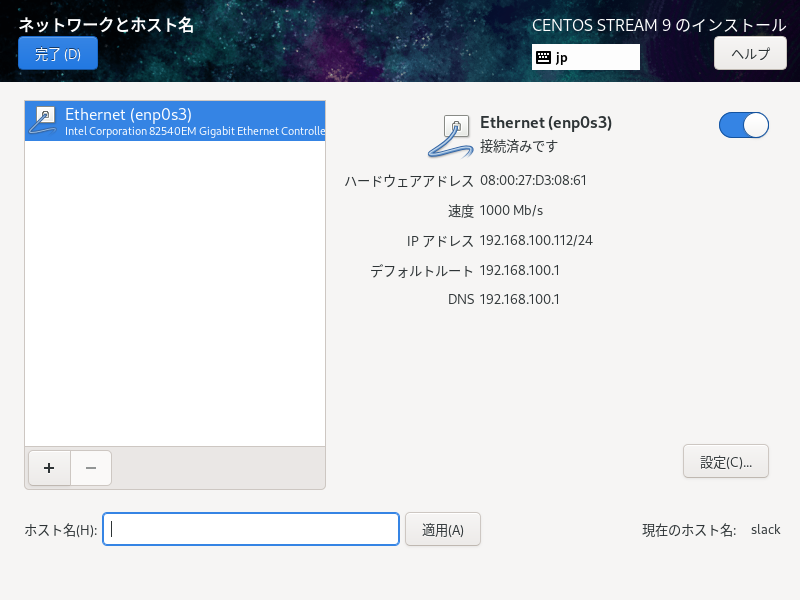The height and width of the screenshot is (600, 800).
Task: Toggle the Ethernet (enp0s3) connection switch off
Action: click(x=743, y=125)
